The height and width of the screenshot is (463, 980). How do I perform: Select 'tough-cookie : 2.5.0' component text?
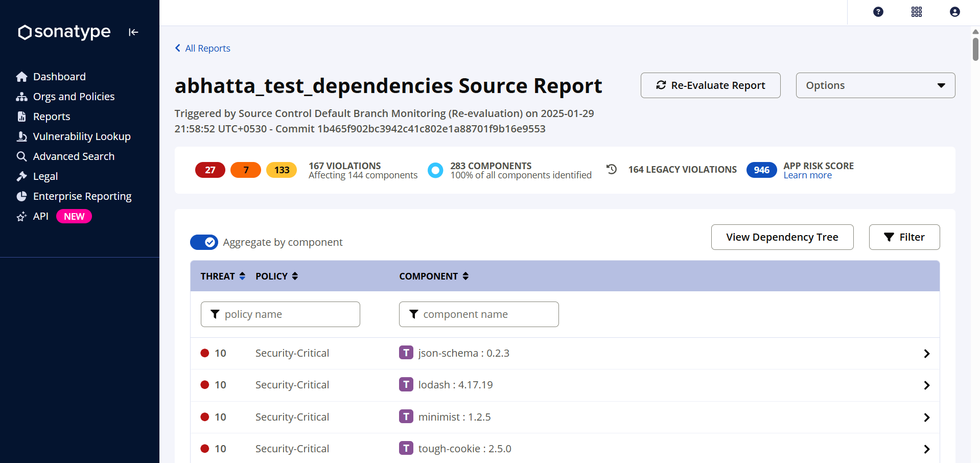[x=464, y=449]
